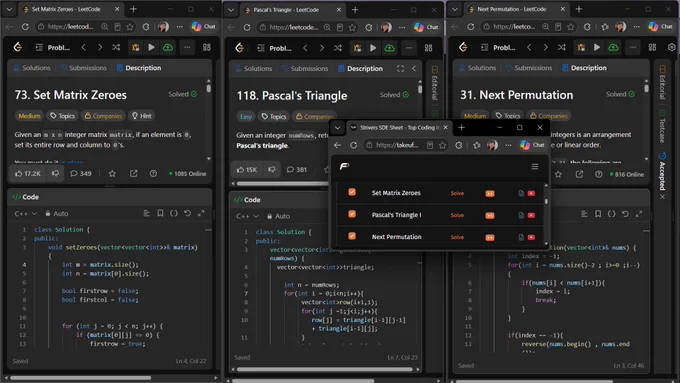Screen dimensions: 680x383
Task: Uncheck Next Permutation in SDE sheet
Action: coord(352,236)
